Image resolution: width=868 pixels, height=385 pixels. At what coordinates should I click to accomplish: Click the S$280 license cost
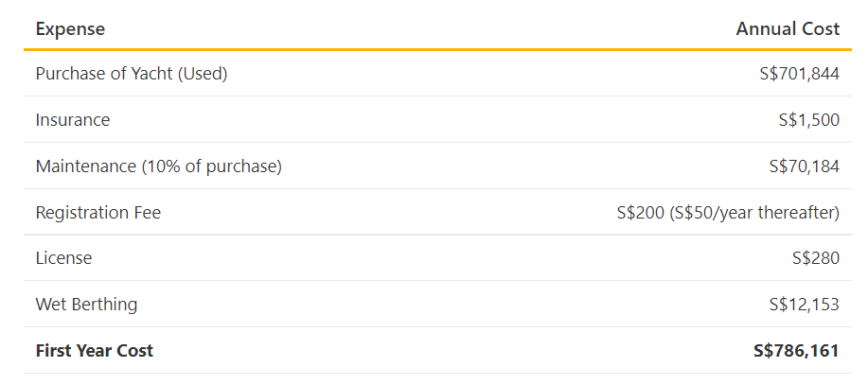[x=815, y=258]
